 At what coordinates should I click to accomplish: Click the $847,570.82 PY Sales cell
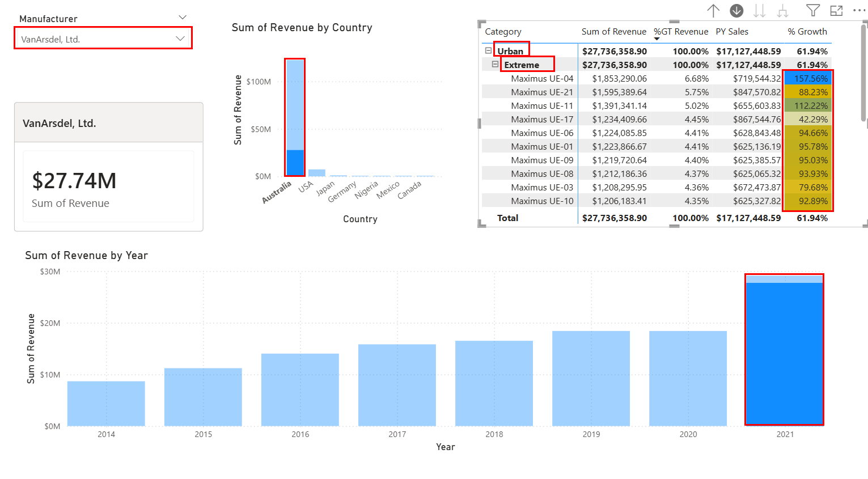pyautogui.click(x=757, y=92)
